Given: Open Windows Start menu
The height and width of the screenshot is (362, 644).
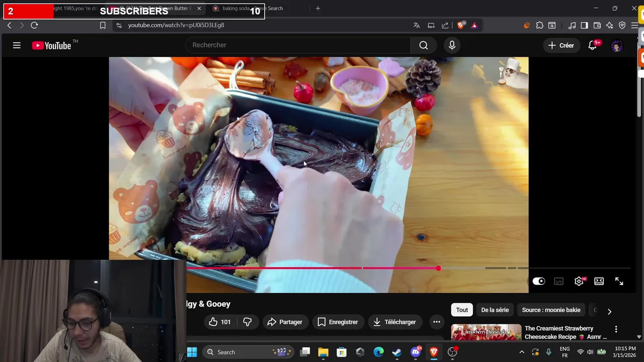Looking at the screenshot, I should [192, 352].
